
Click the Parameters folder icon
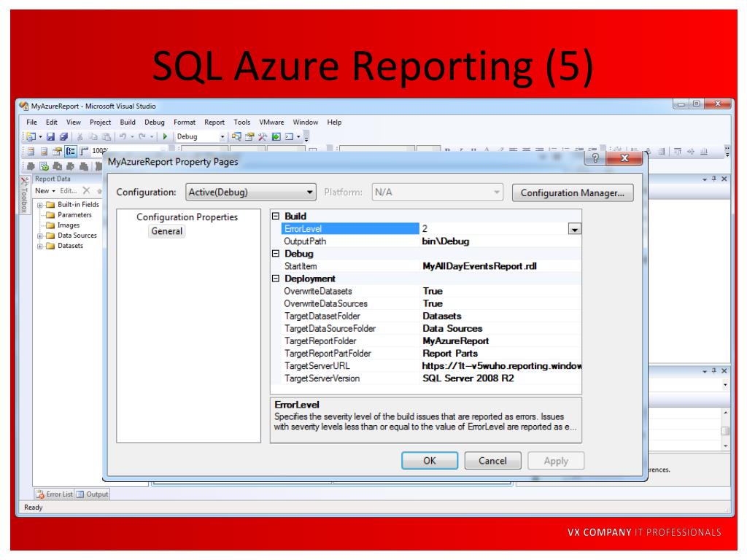click(x=50, y=215)
